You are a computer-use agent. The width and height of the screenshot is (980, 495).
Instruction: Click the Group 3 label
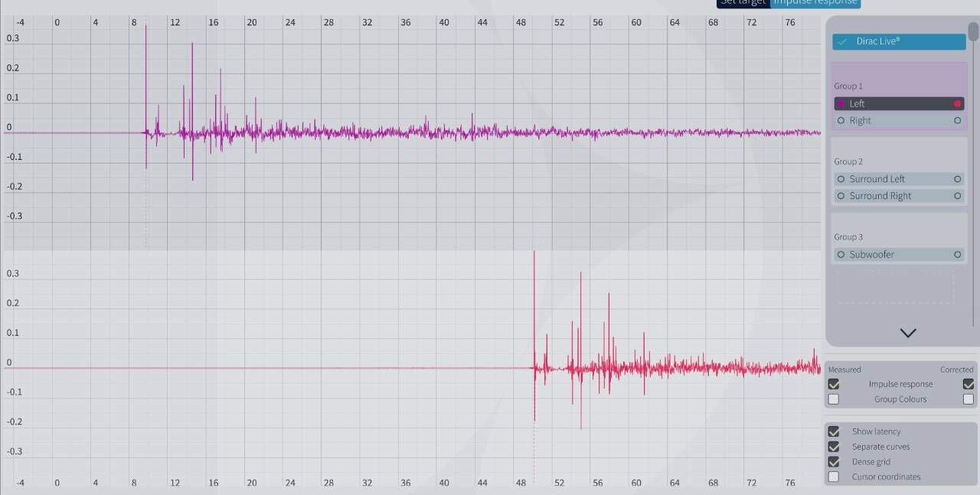[x=848, y=237]
